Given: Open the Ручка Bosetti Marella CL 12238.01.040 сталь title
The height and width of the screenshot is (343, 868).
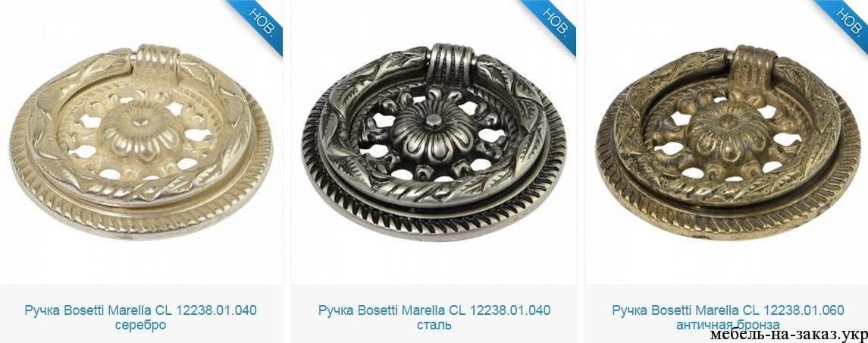Looking at the screenshot, I should 434,317.
